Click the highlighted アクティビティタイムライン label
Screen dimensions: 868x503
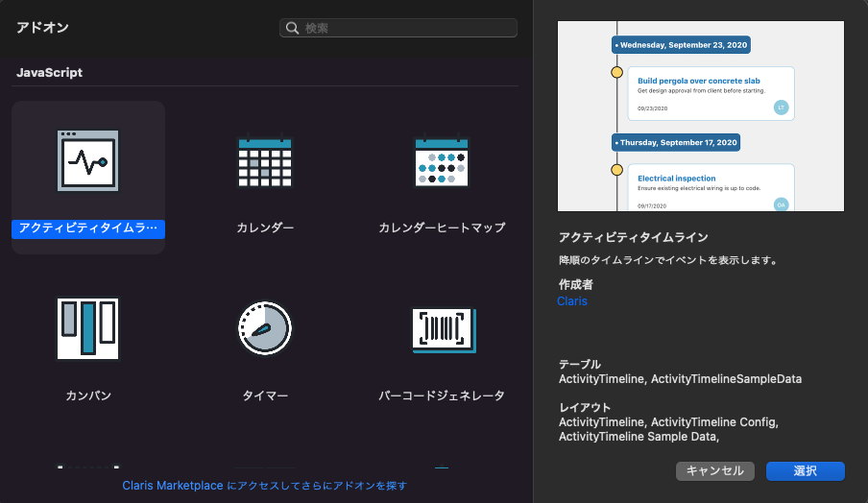click(x=88, y=228)
